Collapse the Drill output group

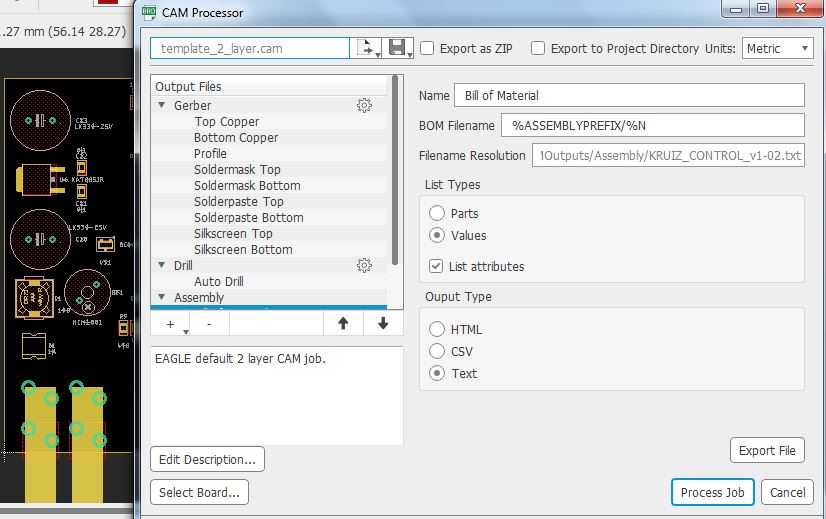pos(162,266)
